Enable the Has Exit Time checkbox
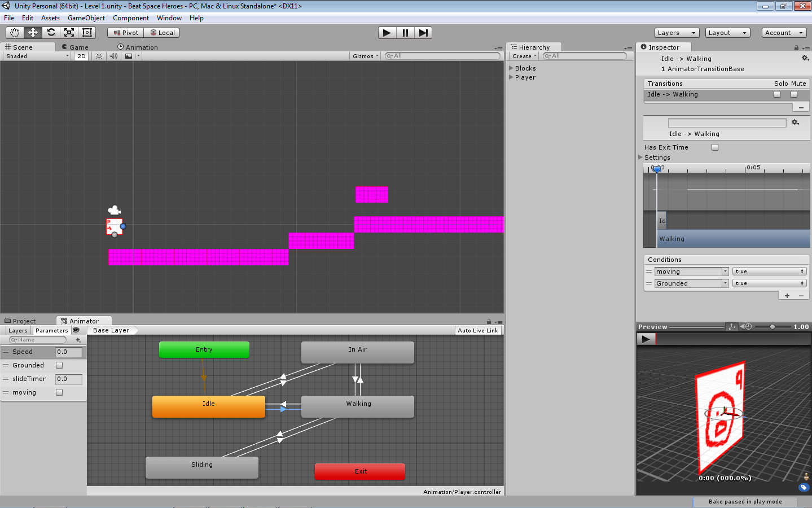This screenshot has height=508, width=812. coord(715,147)
